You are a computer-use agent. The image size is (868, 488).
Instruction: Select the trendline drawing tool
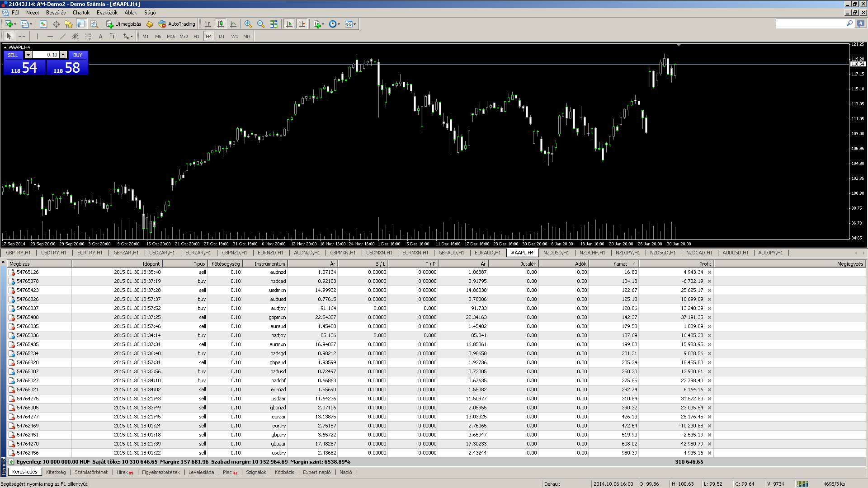[x=62, y=36]
